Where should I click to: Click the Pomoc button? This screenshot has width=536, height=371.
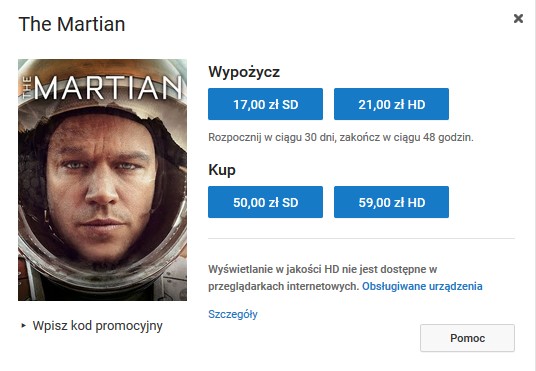(467, 338)
